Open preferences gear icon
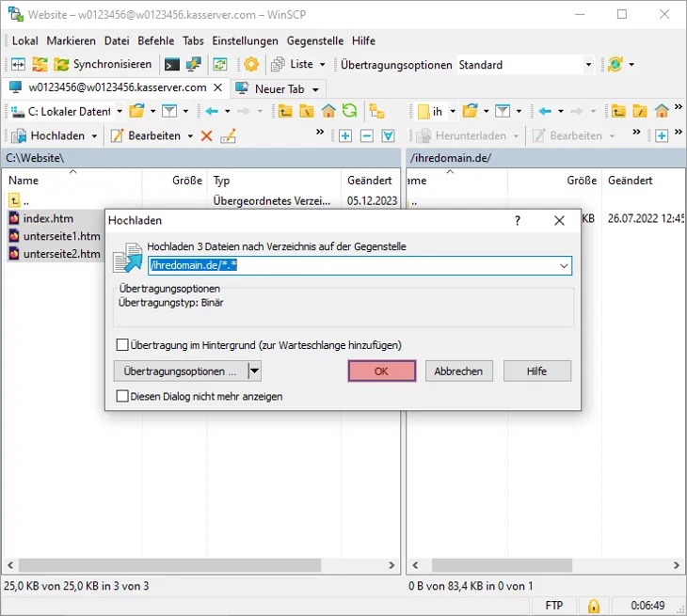 pos(251,64)
